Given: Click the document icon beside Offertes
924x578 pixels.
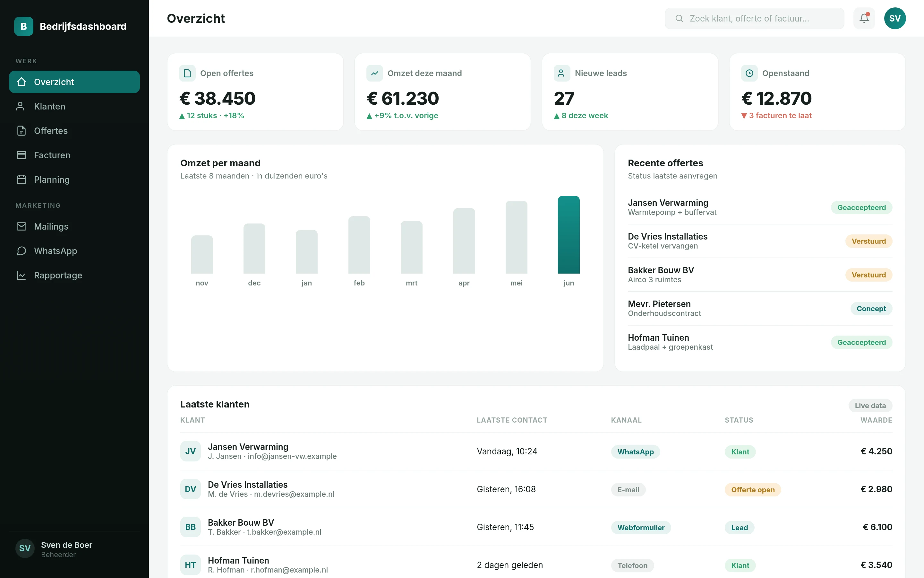Looking at the screenshot, I should 21,131.
